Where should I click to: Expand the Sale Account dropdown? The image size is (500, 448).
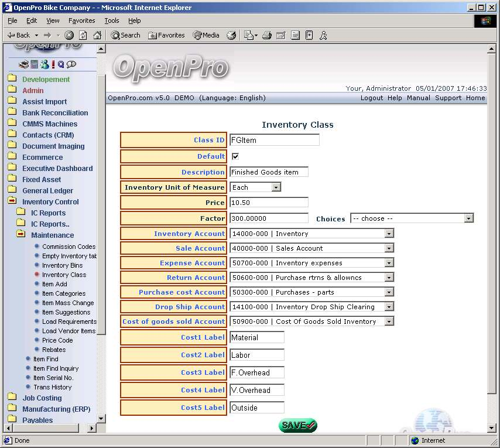point(389,248)
